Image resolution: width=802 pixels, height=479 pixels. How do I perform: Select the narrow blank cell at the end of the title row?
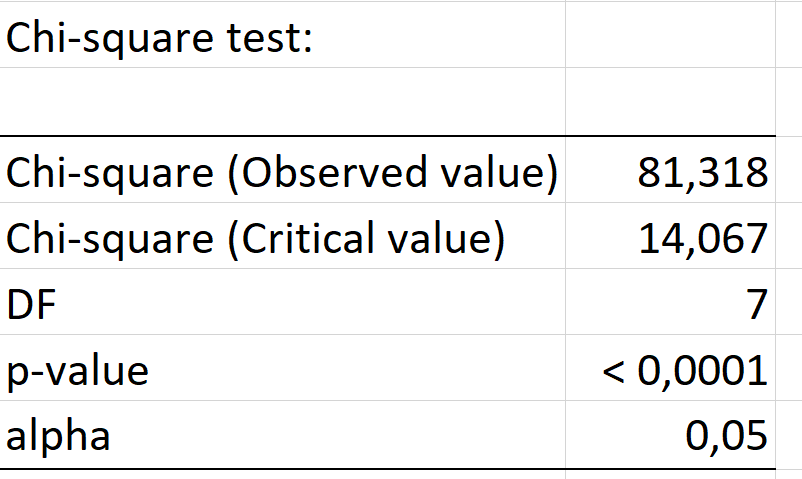(789, 35)
